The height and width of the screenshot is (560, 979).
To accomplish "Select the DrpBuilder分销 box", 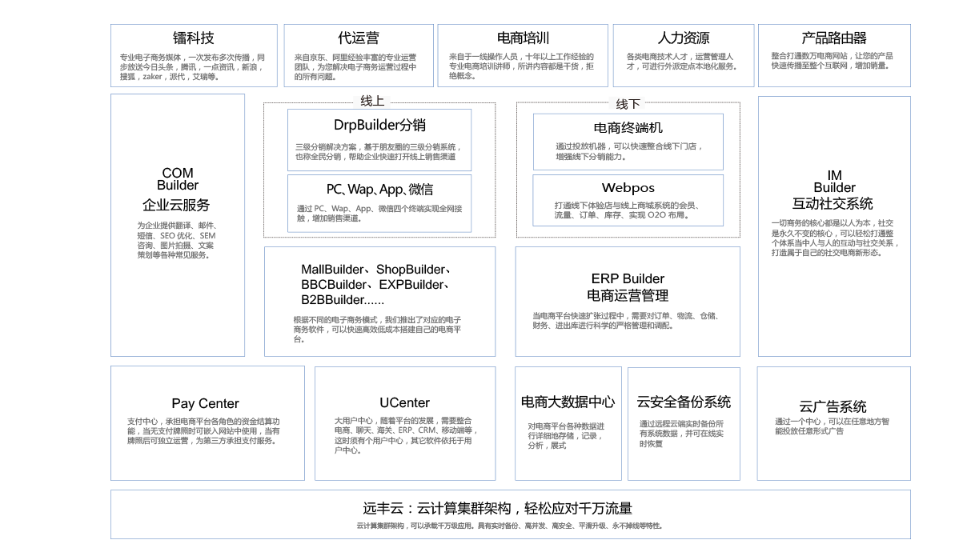I will point(379,140).
